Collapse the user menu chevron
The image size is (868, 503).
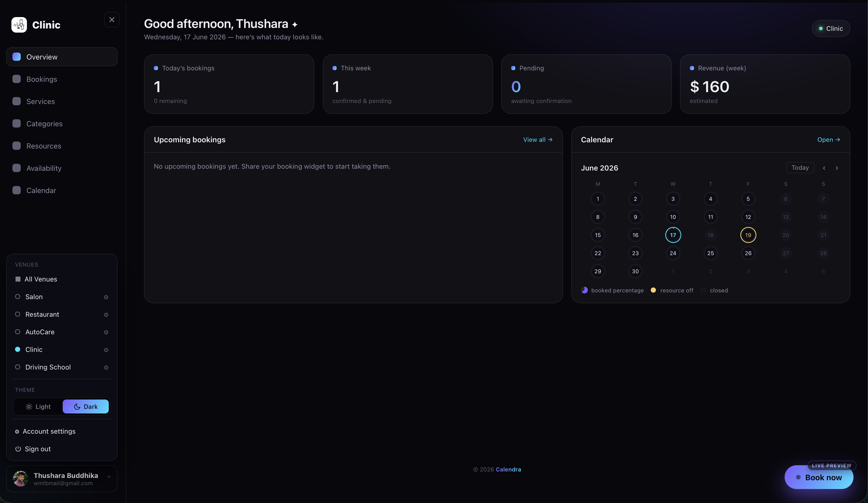(x=109, y=477)
